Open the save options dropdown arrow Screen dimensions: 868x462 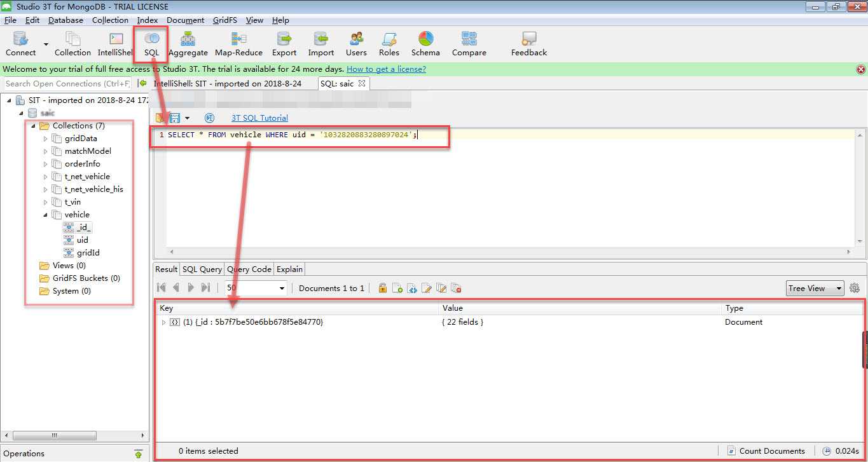[187, 118]
